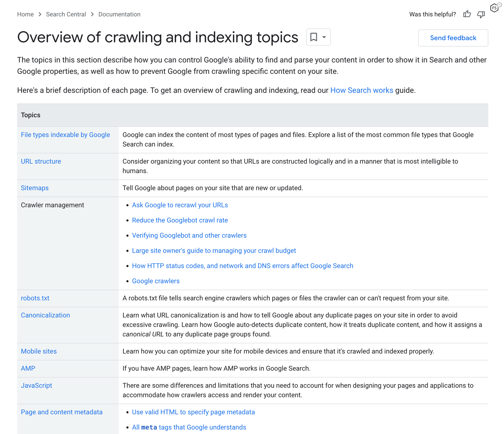Open Verifying Googlebot and other crawlers
Image resolution: width=504 pixels, height=434 pixels.
click(x=189, y=235)
